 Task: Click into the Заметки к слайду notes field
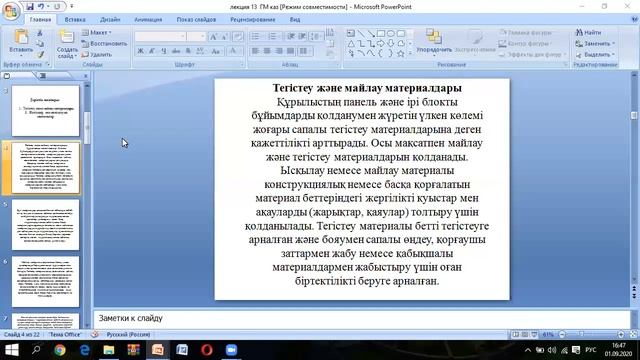362,318
